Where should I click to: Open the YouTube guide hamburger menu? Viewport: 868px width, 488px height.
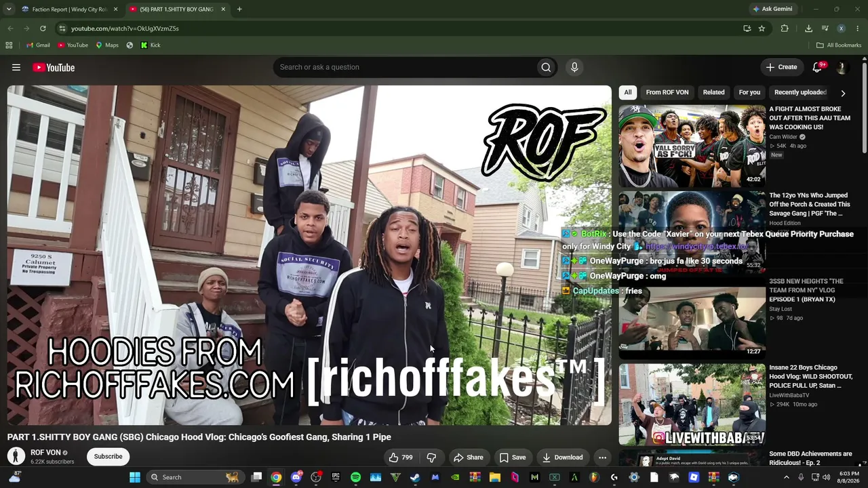(16, 67)
